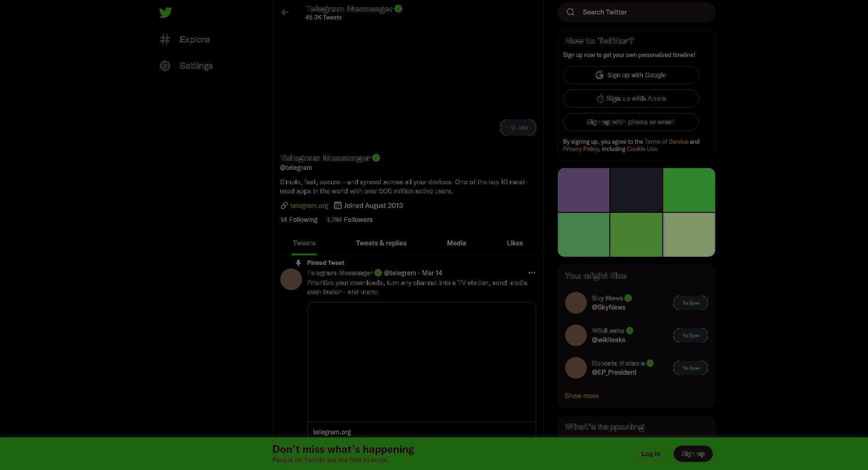Open the Terms of Service link
Image resolution: width=868 pixels, height=470 pixels.
pos(666,142)
